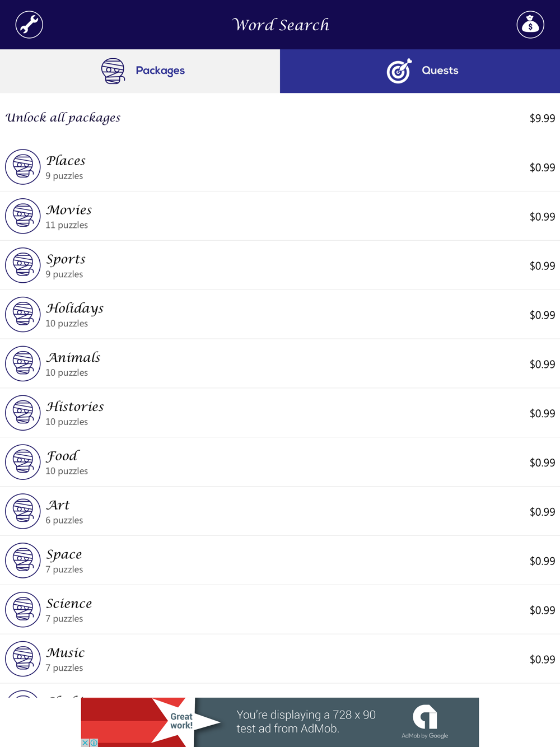Select the Music package title

(x=66, y=653)
